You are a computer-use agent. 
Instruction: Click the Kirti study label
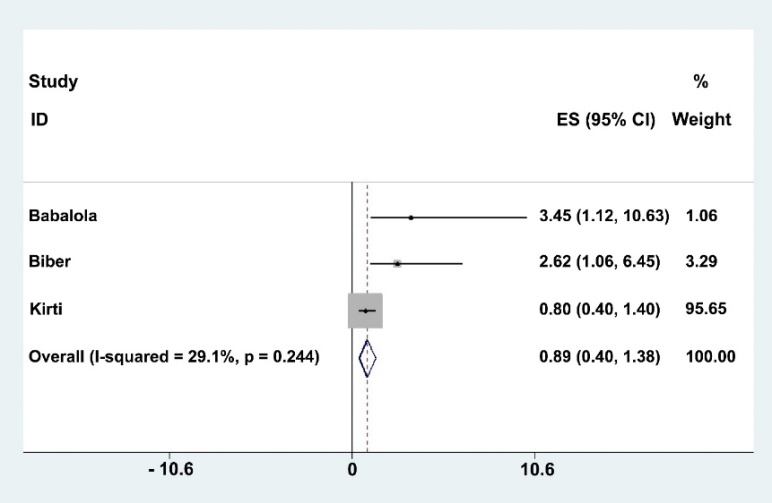coord(47,311)
